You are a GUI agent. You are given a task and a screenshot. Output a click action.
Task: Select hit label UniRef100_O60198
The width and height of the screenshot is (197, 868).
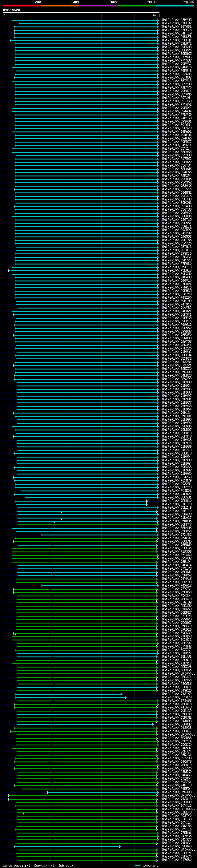tap(177, 582)
